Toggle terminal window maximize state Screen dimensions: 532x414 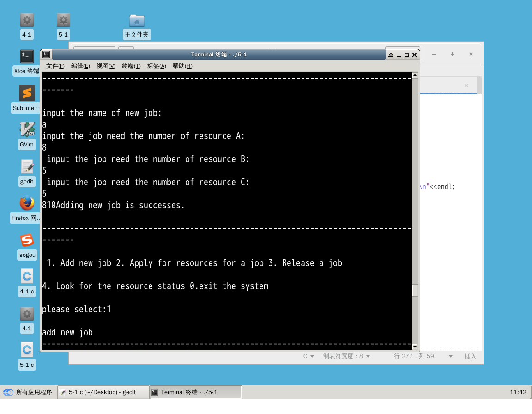(406, 54)
